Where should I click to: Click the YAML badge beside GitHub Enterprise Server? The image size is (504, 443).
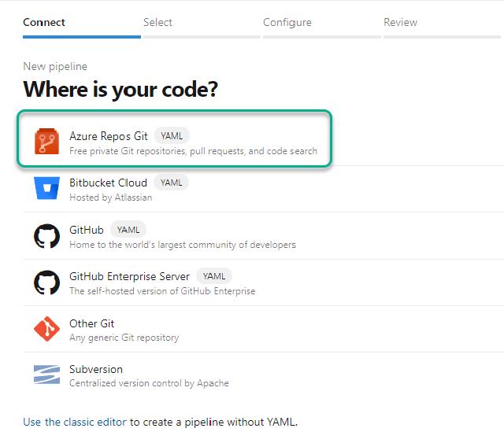click(x=214, y=276)
